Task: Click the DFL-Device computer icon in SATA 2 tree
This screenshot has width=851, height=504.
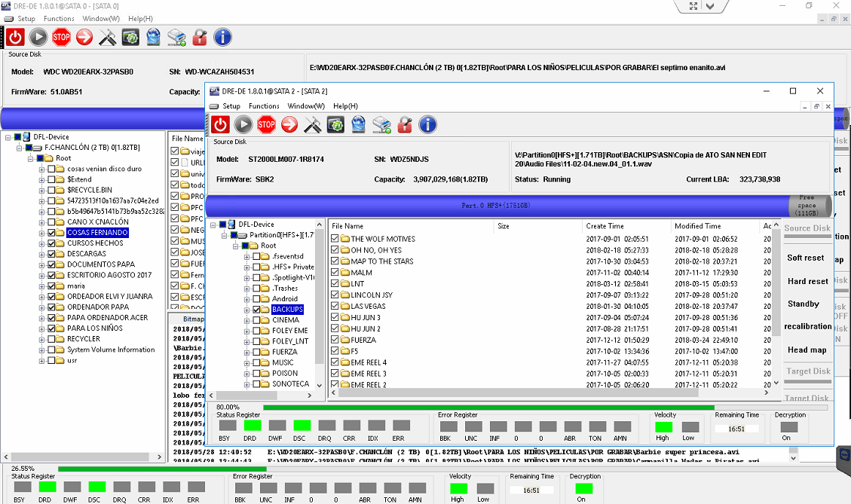Action: pos(231,224)
